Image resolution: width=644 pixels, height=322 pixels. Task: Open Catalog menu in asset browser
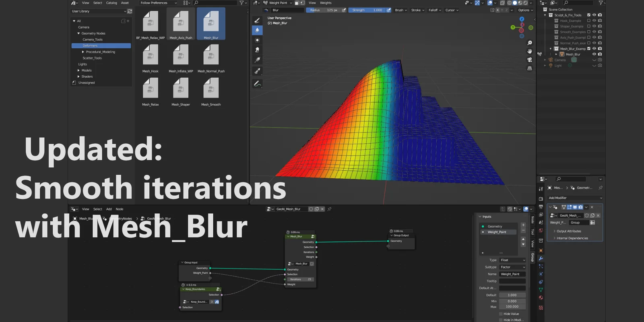[111, 3]
